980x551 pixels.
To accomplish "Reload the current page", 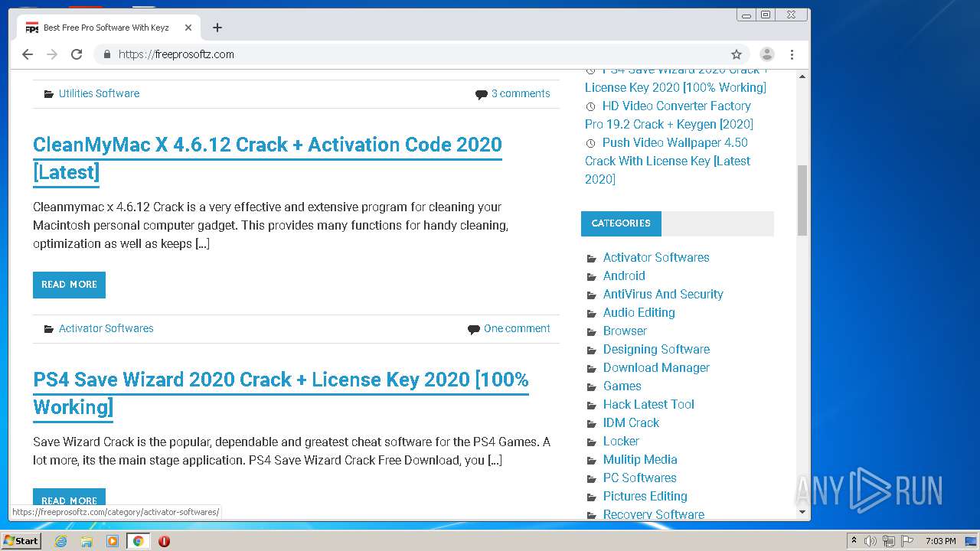I will coord(77,54).
